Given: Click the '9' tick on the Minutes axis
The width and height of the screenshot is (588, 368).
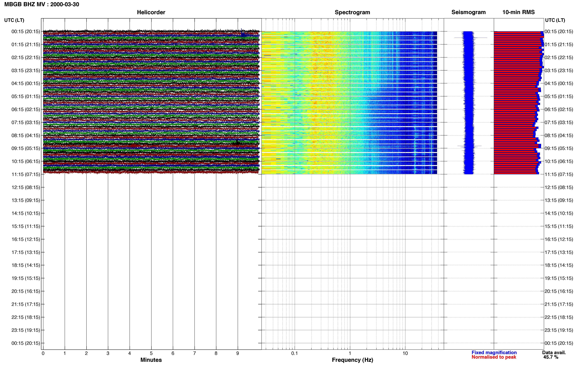Looking at the screenshot, I should pos(238,353).
